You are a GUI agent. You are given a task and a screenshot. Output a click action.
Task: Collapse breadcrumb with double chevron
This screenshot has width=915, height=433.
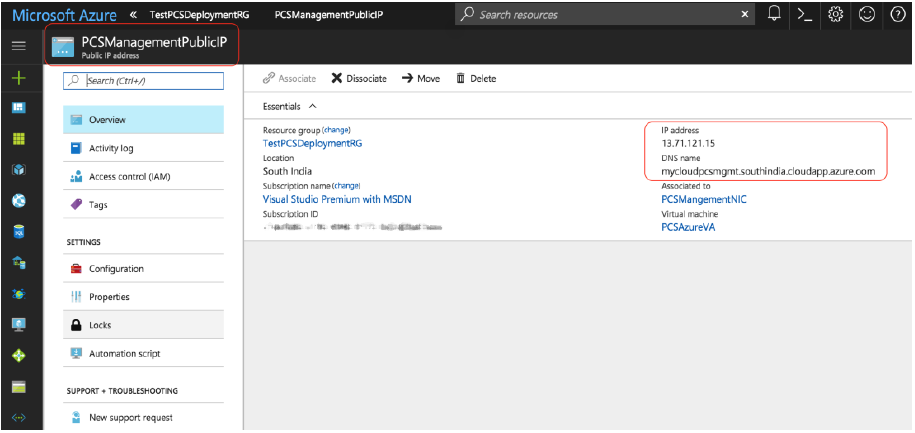pos(133,15)
